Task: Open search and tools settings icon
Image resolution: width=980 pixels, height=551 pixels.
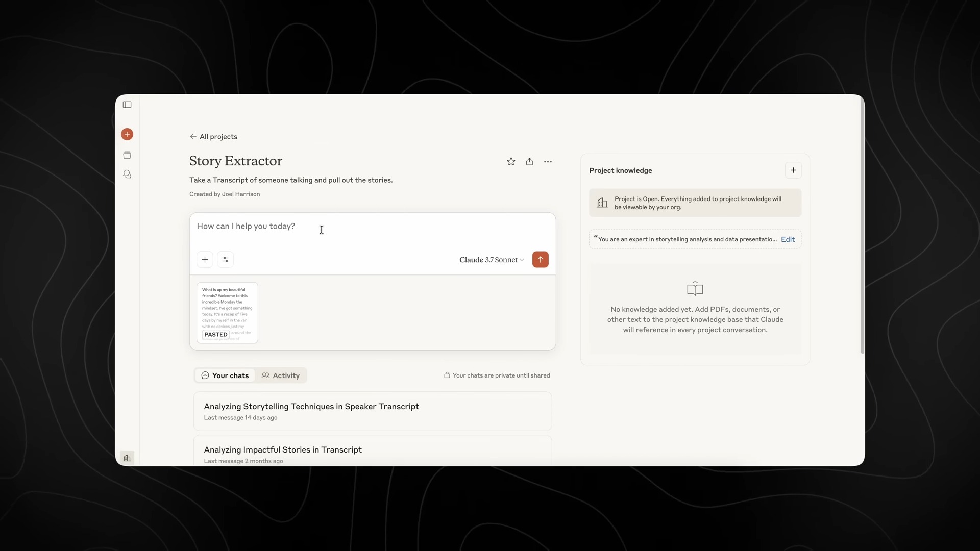Action: [x=225, y=260]
